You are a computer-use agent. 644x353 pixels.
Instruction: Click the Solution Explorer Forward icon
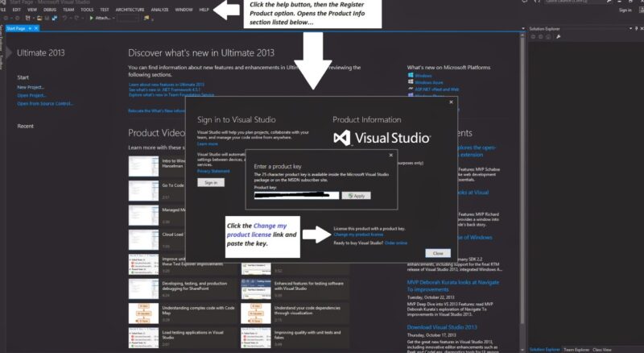[x=541, y=36]
